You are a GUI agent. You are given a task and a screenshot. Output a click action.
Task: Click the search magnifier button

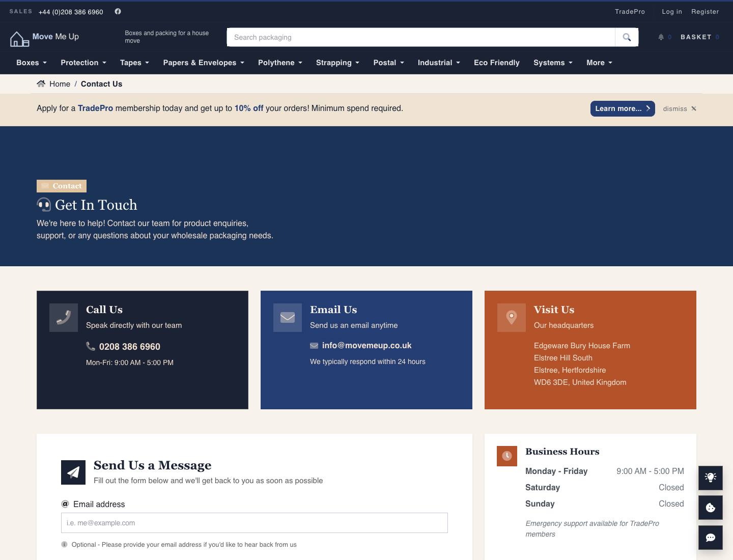[x=627, y=37]
